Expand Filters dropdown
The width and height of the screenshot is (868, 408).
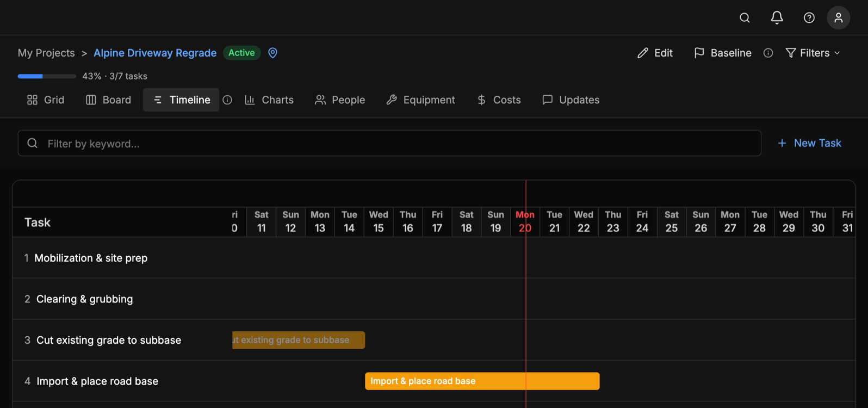point(813,53)
